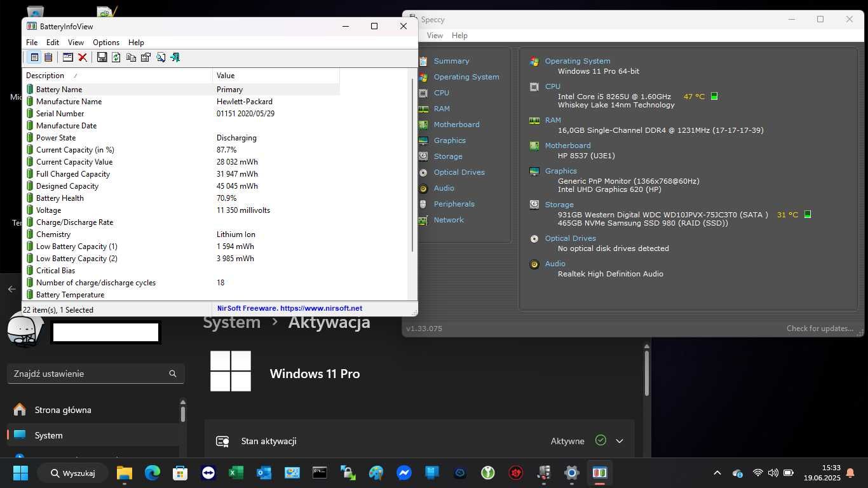Open BatteryInfoView's View menu
868x488 pixels.
click(x=76, y=42)
